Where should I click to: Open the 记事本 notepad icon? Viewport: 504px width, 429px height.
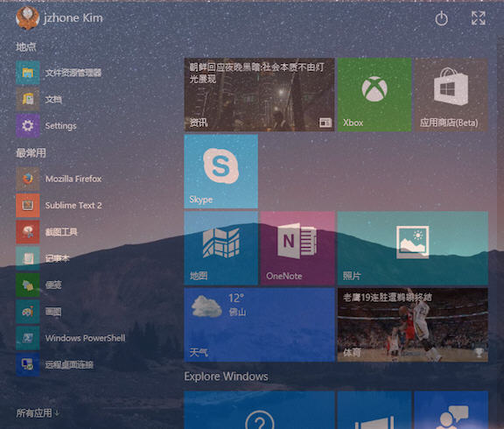(x=28, y=258)
